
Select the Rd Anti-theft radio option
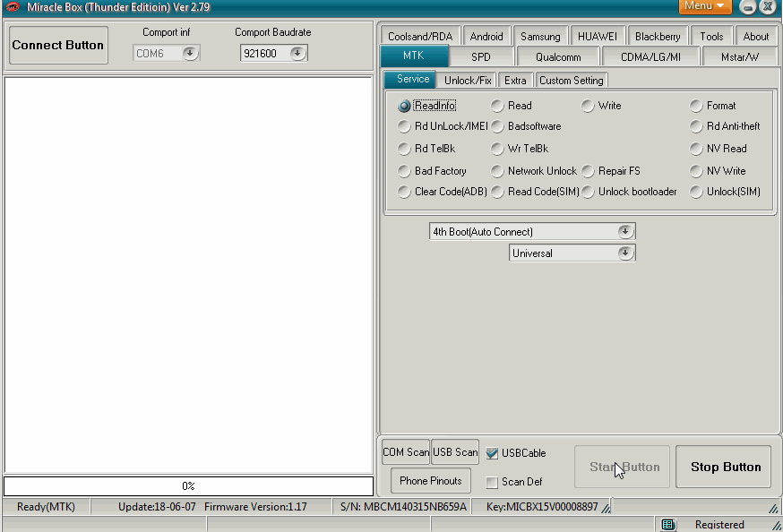696,126
